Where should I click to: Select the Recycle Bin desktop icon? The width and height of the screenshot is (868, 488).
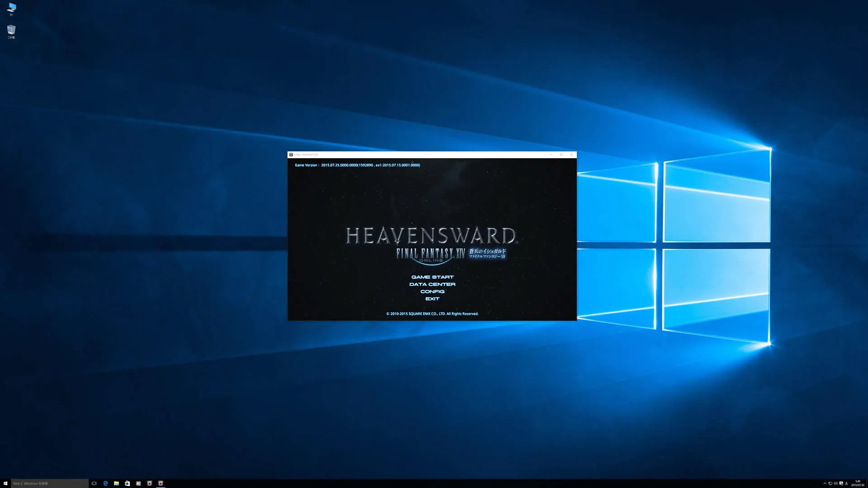[x=11, y=32]
